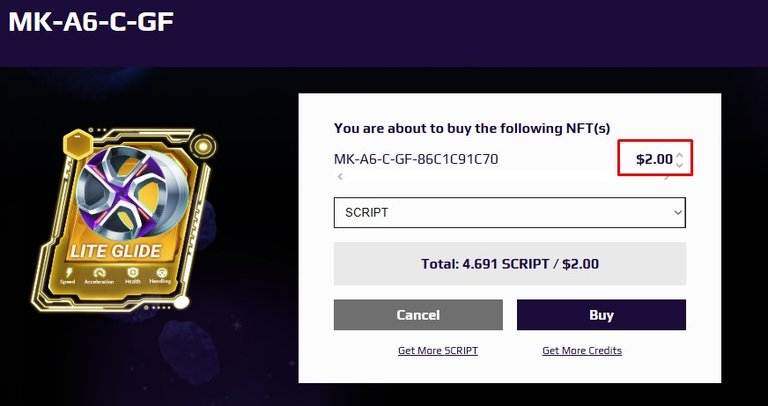Decrease price with the down stepper arrow
The image size is (768, 406).
(679, 165)
